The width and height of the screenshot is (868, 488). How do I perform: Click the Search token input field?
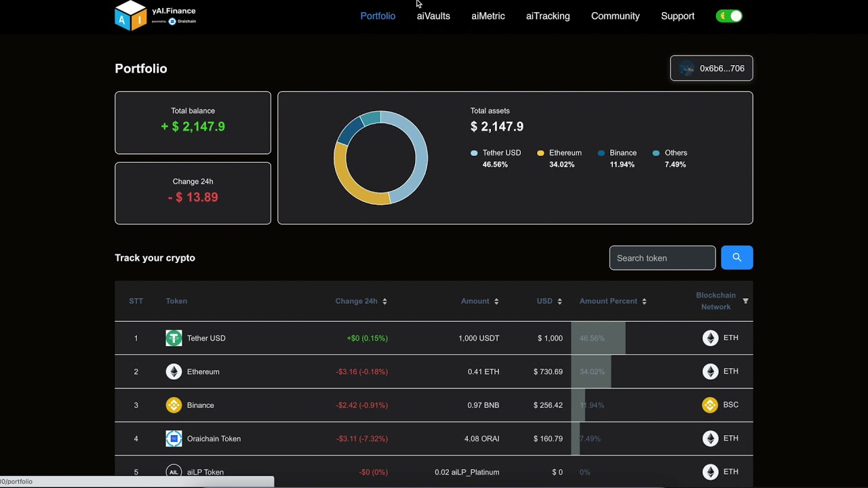pyautogui.click(x=663, y=258)
